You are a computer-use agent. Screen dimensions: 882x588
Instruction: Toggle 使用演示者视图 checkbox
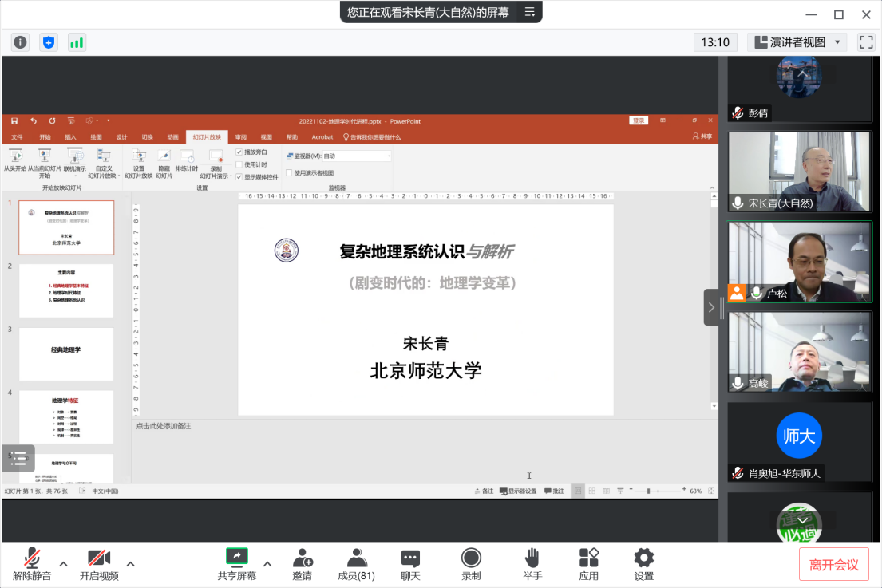pos(289,173)
